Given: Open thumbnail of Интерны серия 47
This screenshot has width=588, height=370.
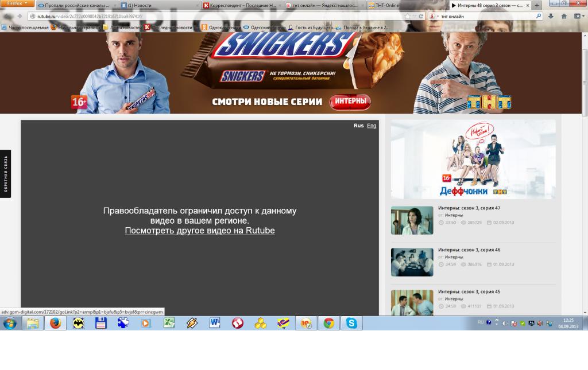Looking at the screenshot, I should coord(412,220).
